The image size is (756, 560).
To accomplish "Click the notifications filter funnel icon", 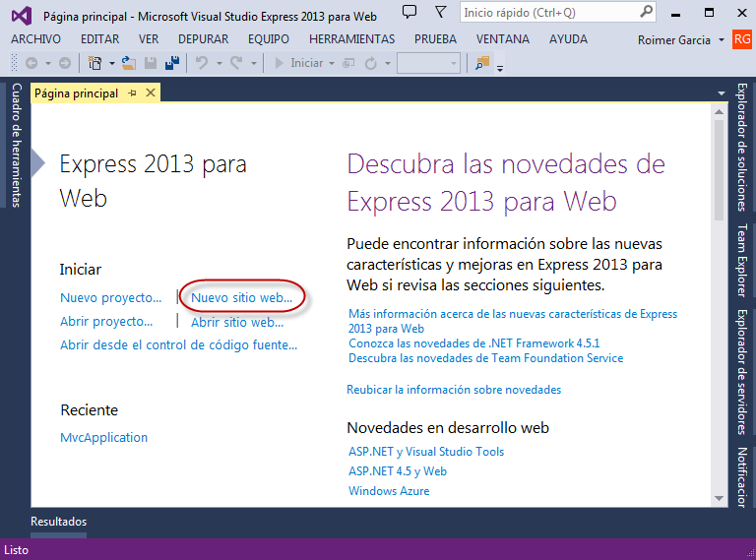I will click(x=440, y=13).
